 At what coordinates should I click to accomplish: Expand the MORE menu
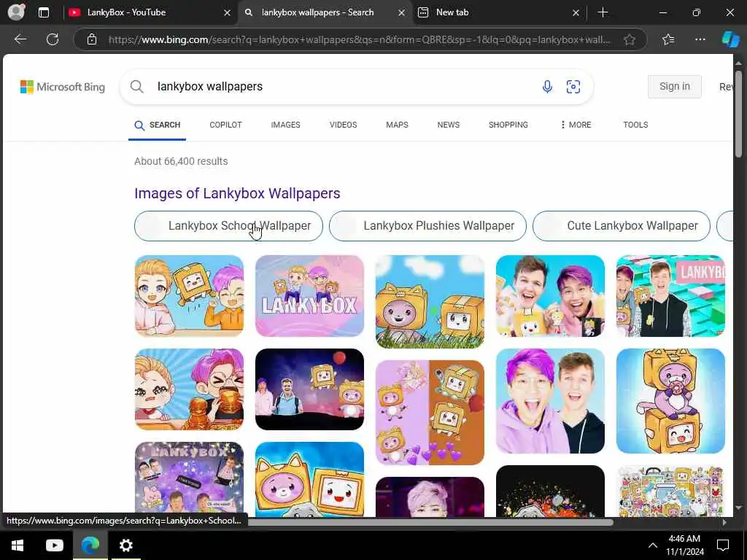pos(576,125)
